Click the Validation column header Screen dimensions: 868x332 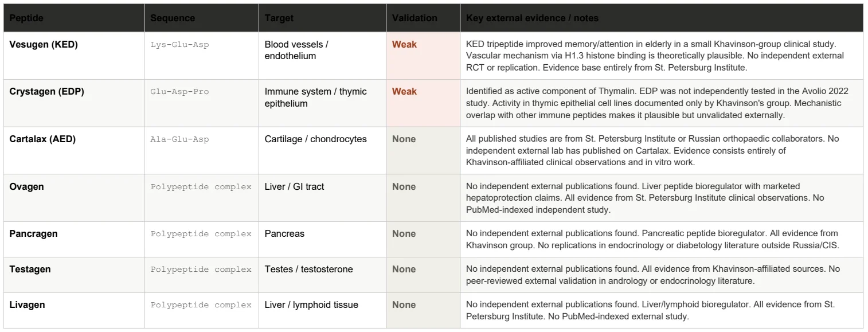click(415, 18)
